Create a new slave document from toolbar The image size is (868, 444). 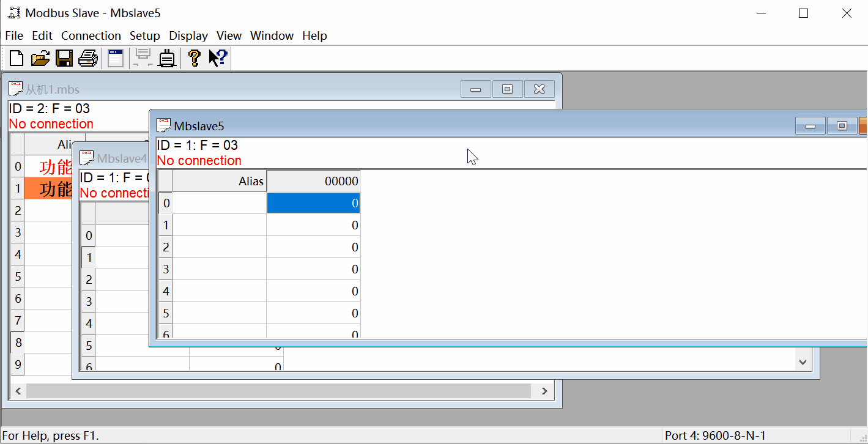tap(17, 58)
